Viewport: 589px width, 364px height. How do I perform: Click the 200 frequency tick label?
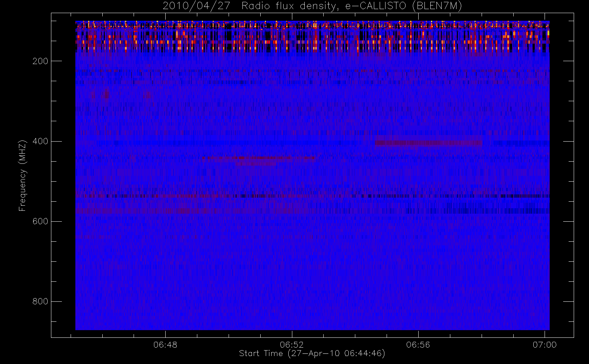coord(40,61)
